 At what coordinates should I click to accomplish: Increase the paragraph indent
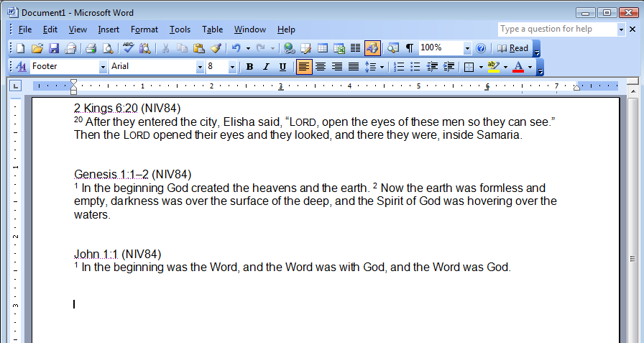point(449,67)
